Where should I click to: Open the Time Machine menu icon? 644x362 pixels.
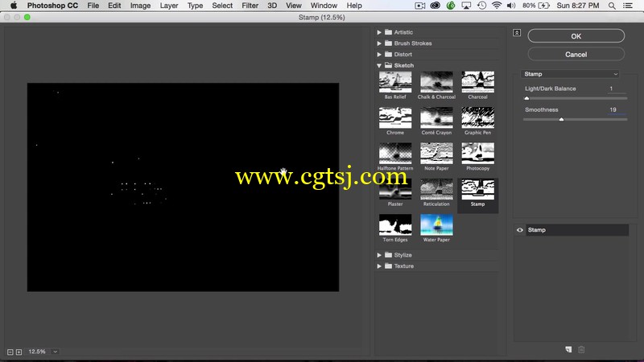(x=481, y=6)
